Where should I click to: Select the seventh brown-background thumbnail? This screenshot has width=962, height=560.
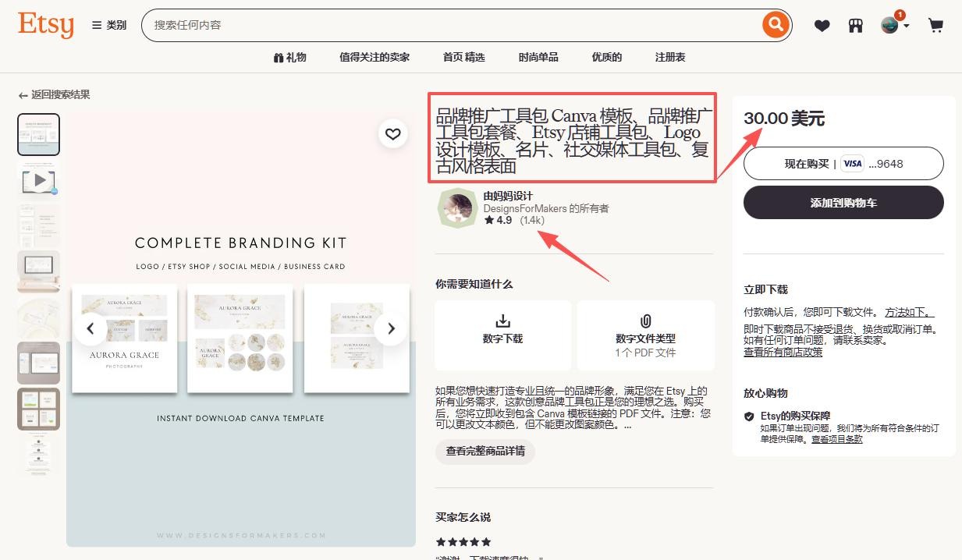[39, 409]
